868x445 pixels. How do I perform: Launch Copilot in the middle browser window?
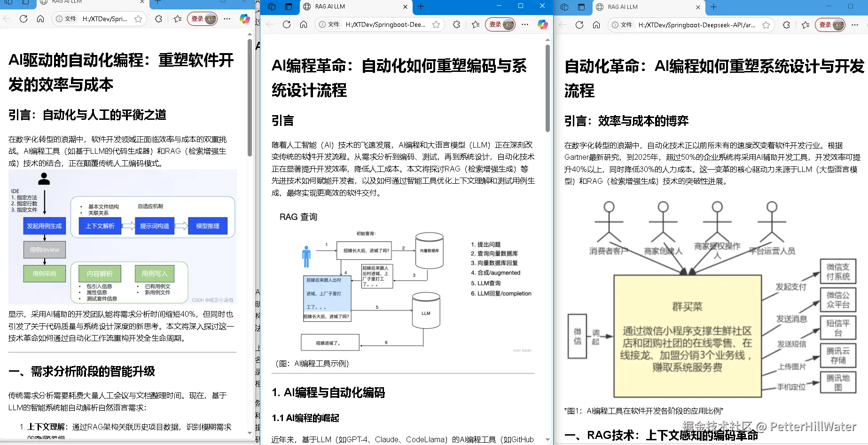(x=542, y=24)
